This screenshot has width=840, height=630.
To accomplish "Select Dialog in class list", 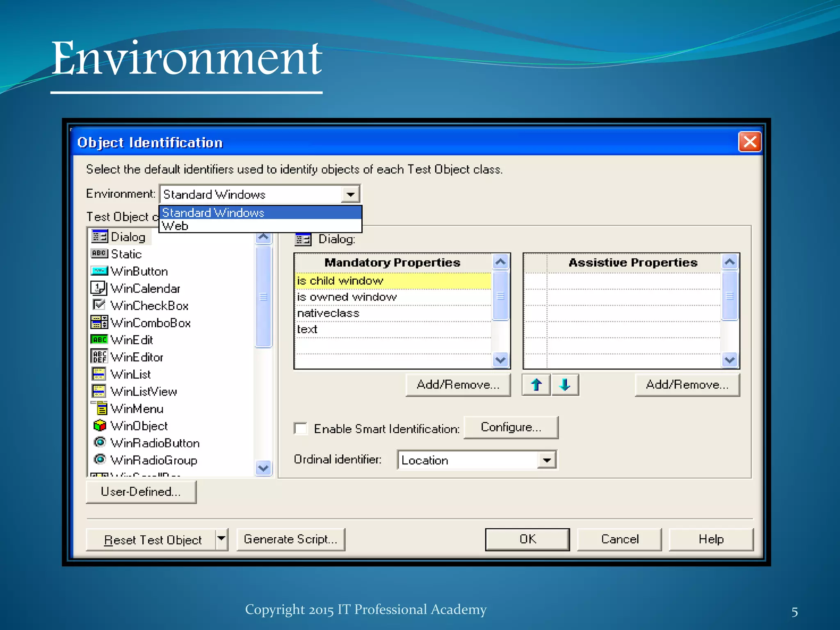I will click(128, 237).
